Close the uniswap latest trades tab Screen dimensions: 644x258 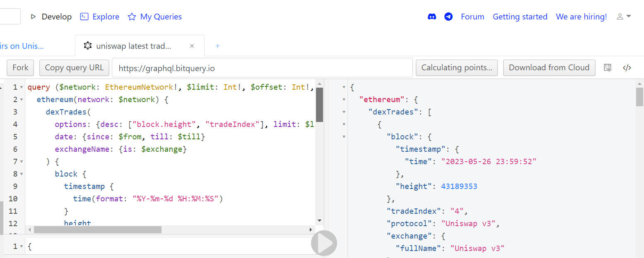click(x=192, y=46)
